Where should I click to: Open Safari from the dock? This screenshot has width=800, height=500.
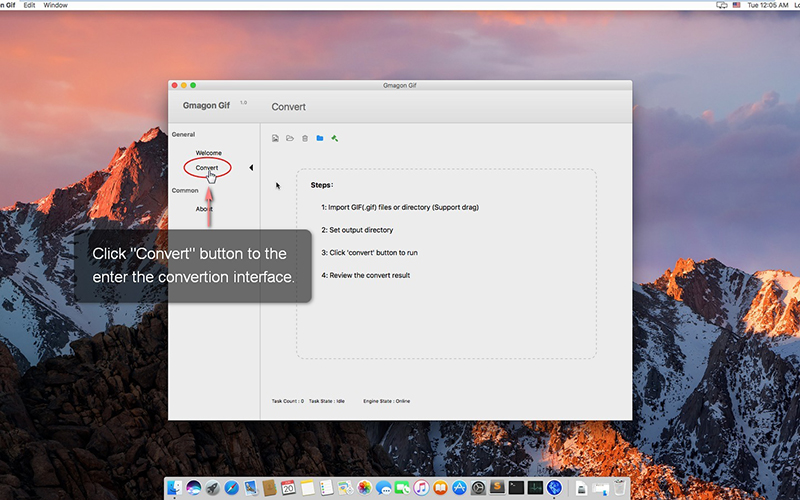[x=231, y=488]
